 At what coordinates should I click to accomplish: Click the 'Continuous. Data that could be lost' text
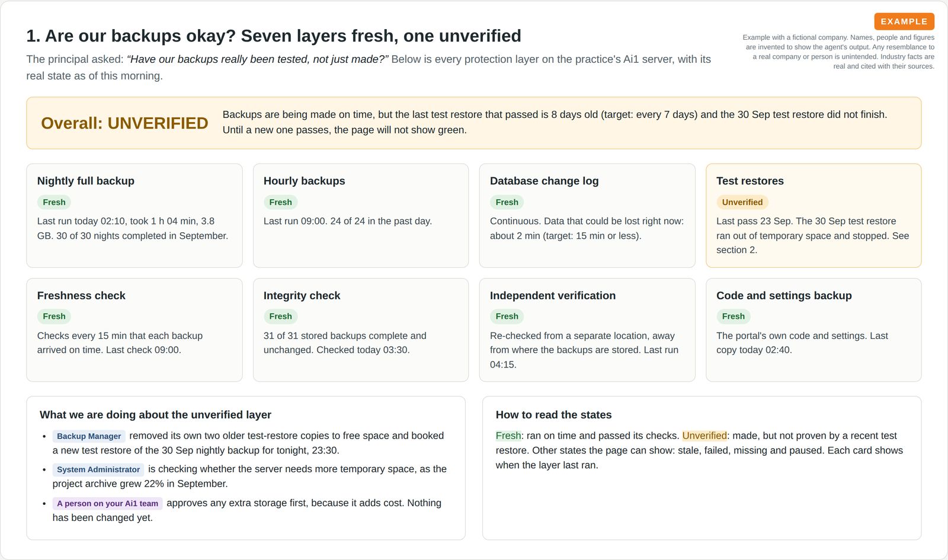[587, 228]
